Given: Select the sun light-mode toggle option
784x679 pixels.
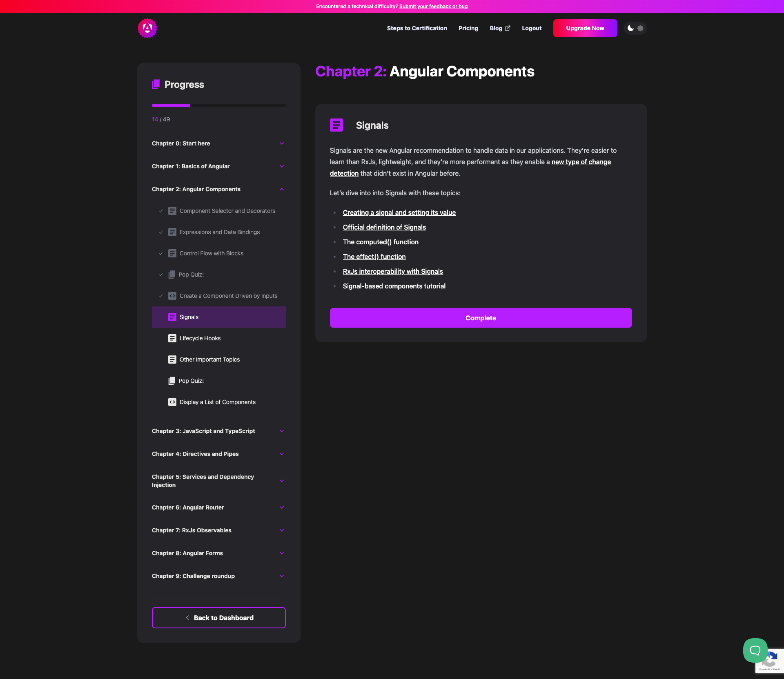Looking at the screenshot, I should pyautogui.click(x=640, y=28).
